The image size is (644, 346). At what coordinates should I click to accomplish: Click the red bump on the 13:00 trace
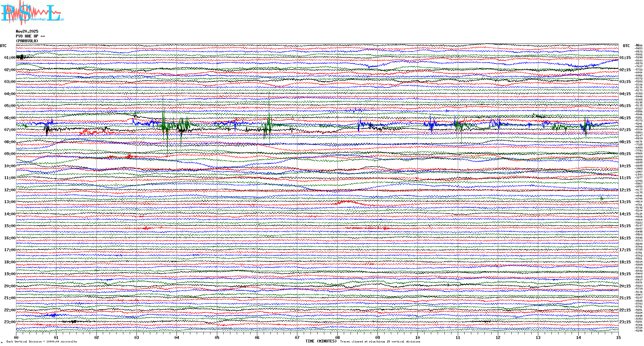click(348, 202)
